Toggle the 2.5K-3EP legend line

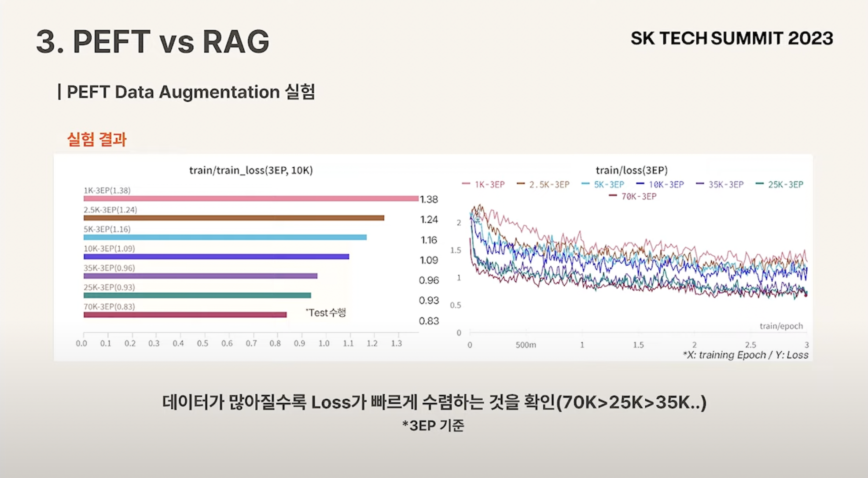pyautogui.click(x=544, y=184)
